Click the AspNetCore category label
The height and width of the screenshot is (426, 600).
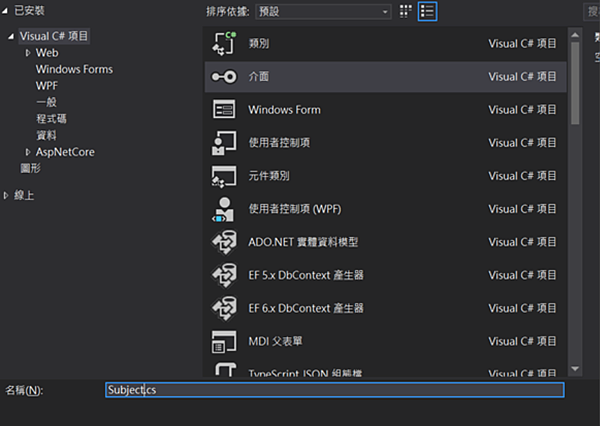(x=65, y=152)
